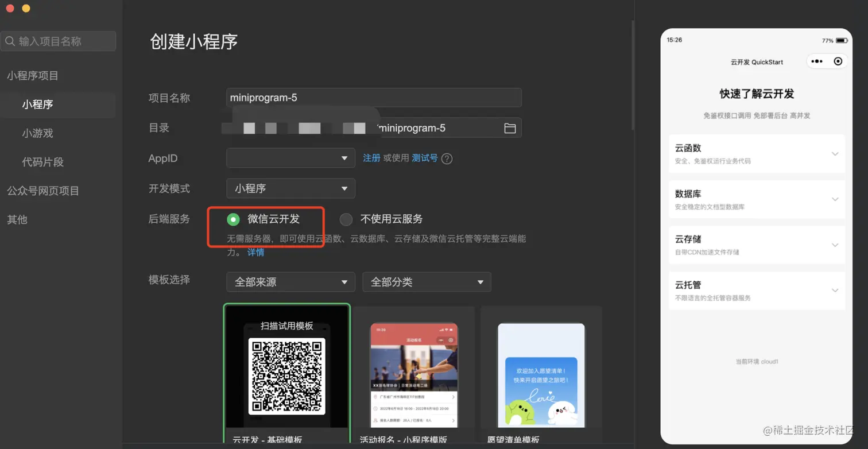Click the 测试号 link
868x449 pixels.
pyautogui.click(x=425, y=158)
